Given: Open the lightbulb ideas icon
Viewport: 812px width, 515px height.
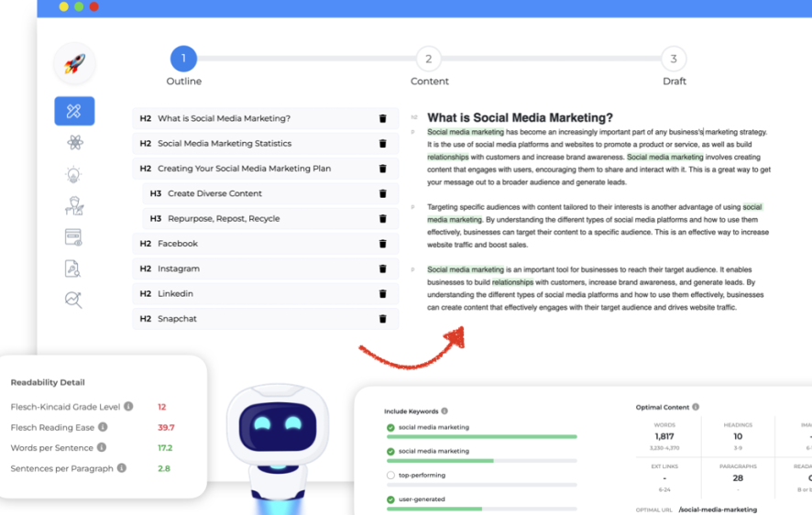Looking at the screenshot, I should click(73, 174).
